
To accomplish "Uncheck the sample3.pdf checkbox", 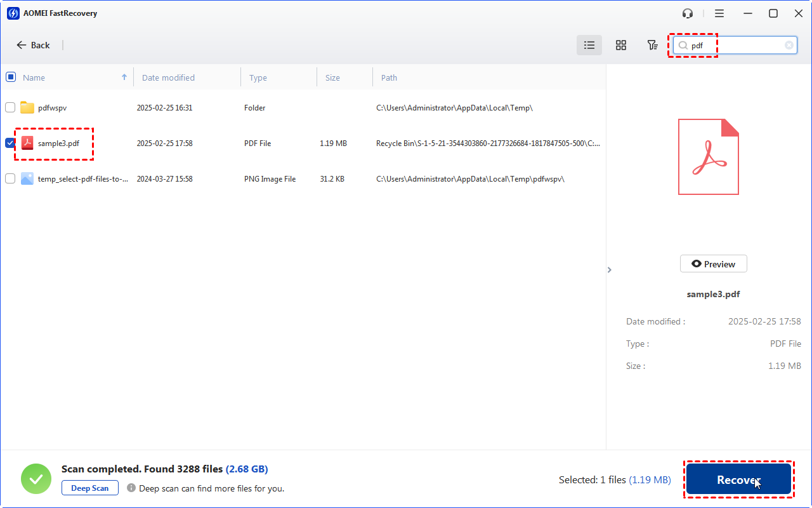I will [x=10, y=143].
